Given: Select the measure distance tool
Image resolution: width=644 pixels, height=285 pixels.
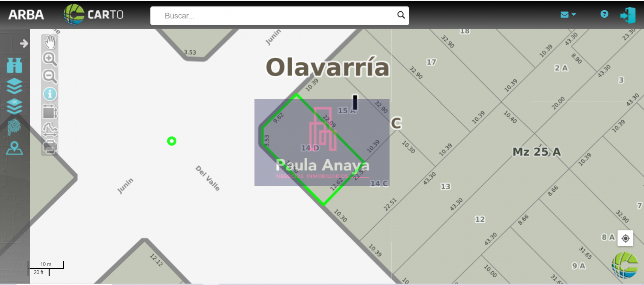Looking at the screenshot, I should coord(50,129).
